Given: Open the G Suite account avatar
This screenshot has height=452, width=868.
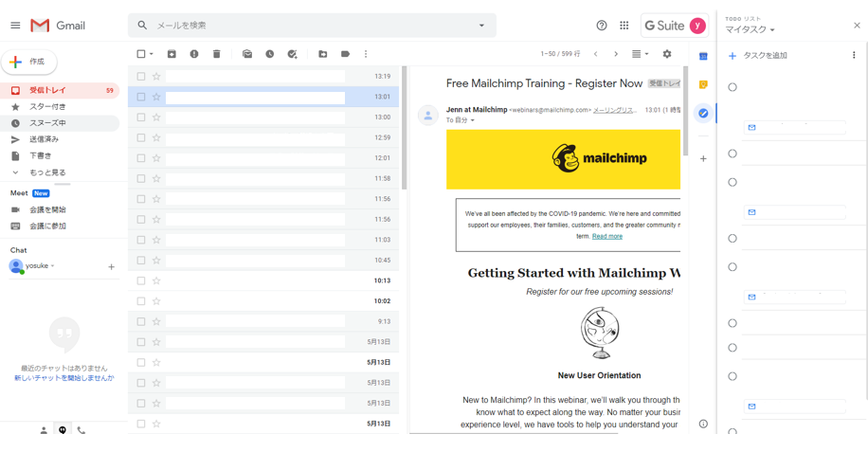Looking at the screenshot, I should 697,26.
